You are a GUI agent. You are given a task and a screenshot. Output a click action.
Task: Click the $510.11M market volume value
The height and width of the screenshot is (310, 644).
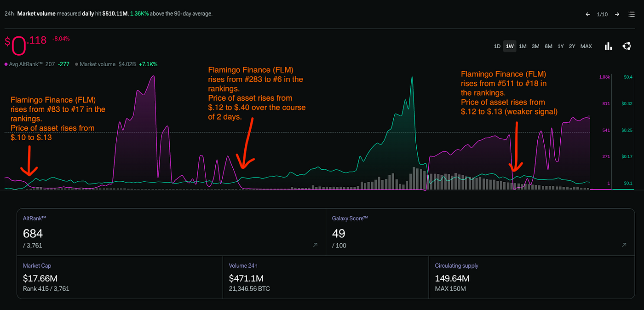pos(115,14)
